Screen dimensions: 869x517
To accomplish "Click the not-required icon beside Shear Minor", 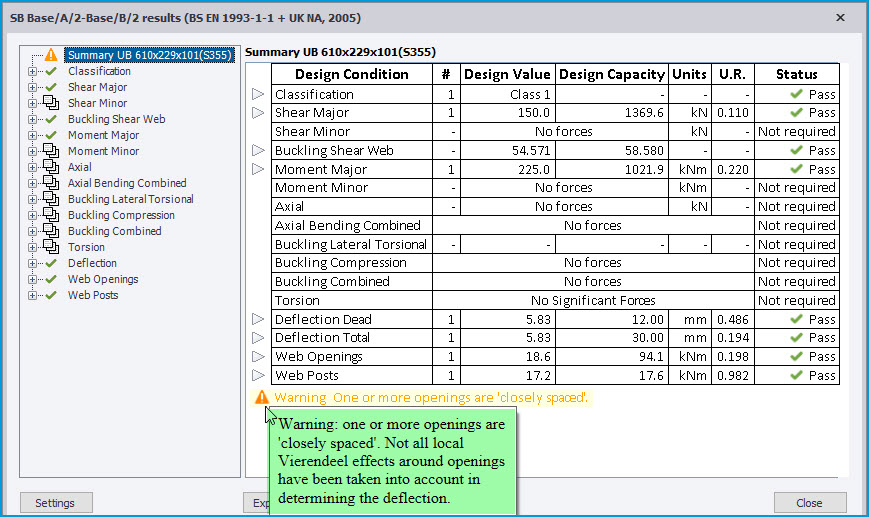I will [x=51, y=103].
